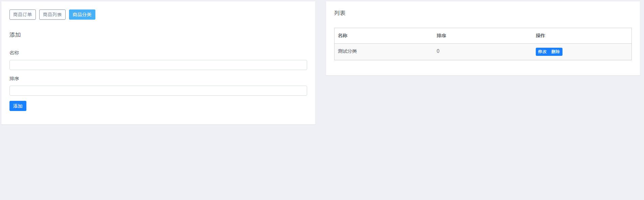This screenshot has height=200, width=644.
Task: Click the 列表 panel heading
Action: 340,13
